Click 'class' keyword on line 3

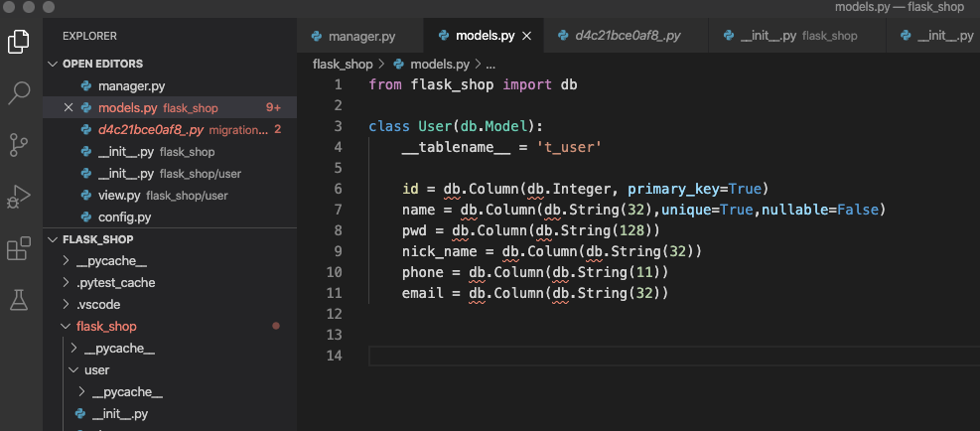[389, 126]
